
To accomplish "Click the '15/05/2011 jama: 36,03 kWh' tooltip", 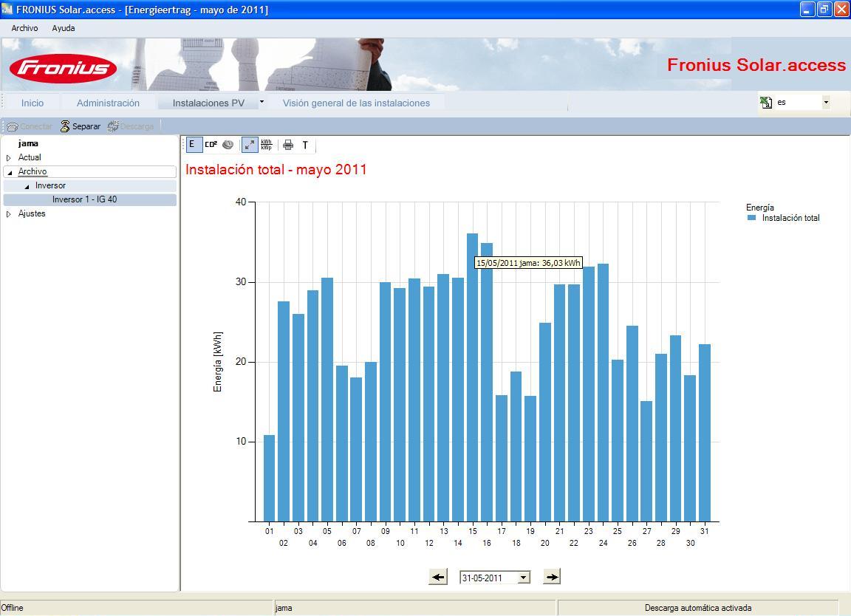I will 528,263.
